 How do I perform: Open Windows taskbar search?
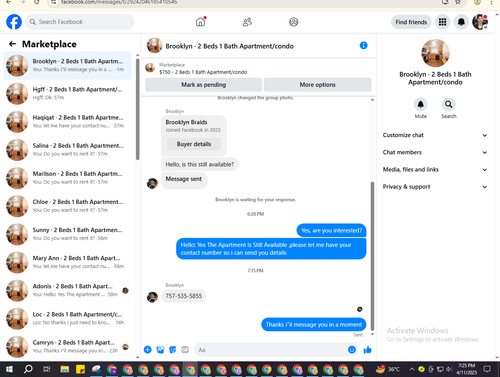pos(28,369)
